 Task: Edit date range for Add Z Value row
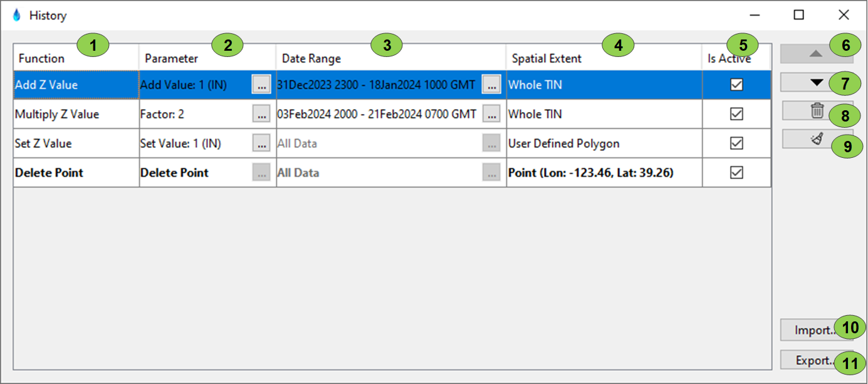click(491, 85)
